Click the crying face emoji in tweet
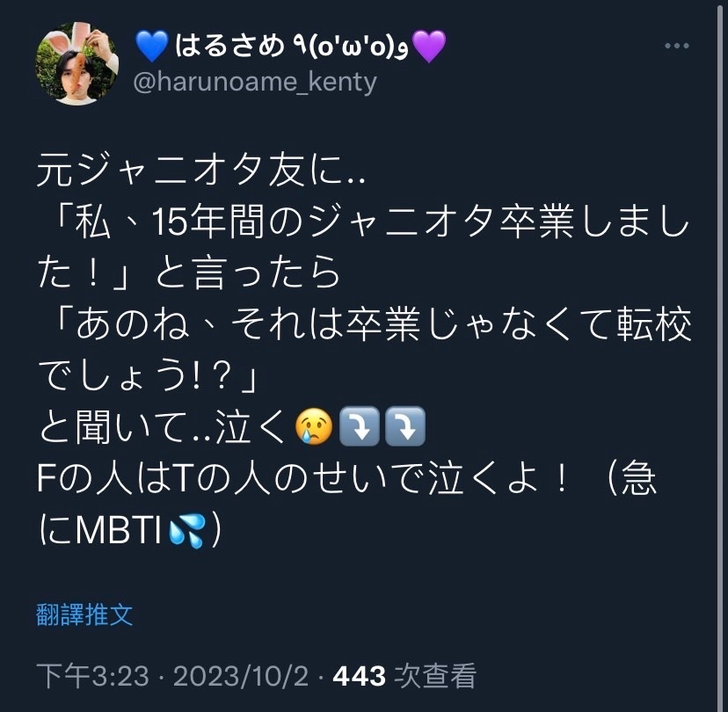Viewport: 728px width, 712px height. (314, 426)
